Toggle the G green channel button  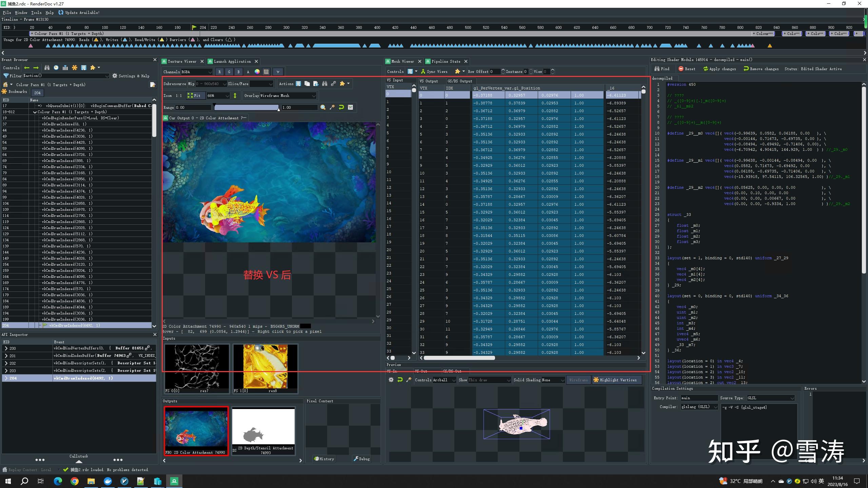pyautogui.click(x=229, y=72)
